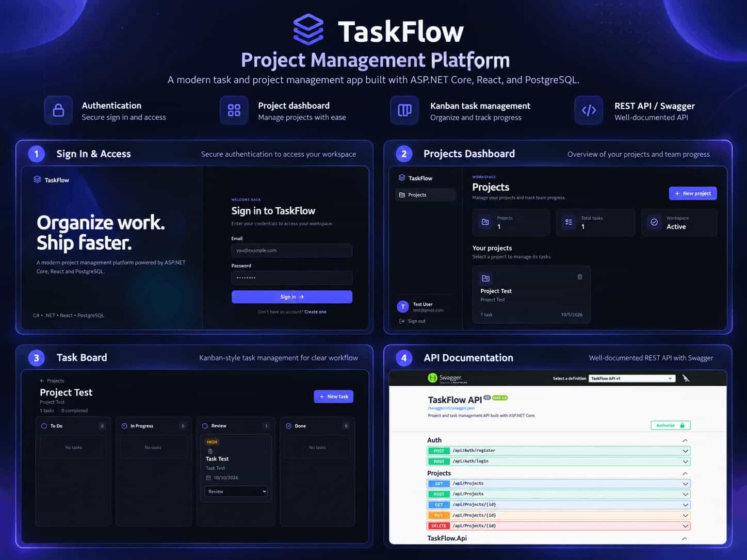Click the In Progress column status icon

click(124, 426)
